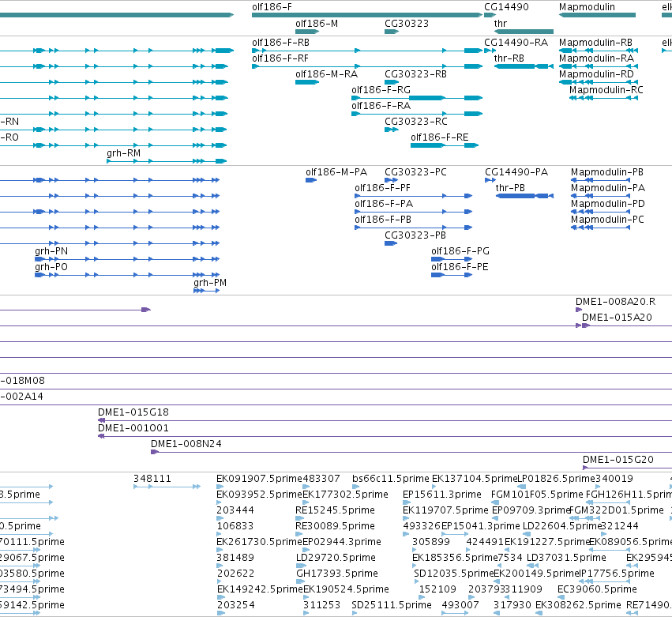Click EST feature 483307
Screen dimensions: 672x617
306,487
